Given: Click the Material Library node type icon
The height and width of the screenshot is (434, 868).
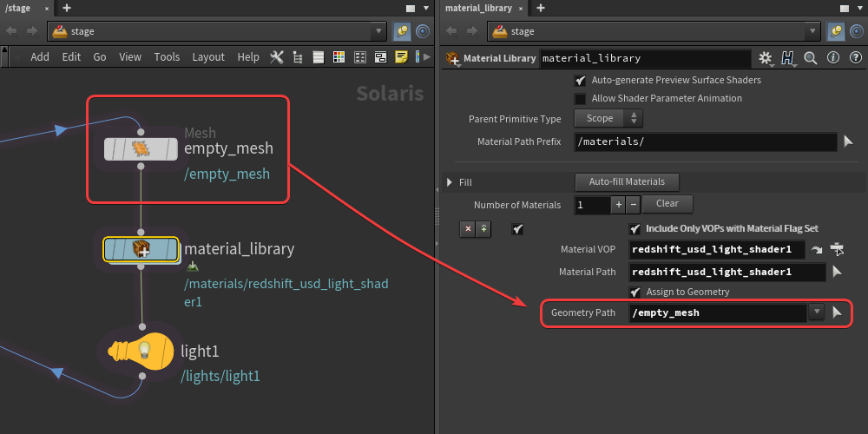Looking at the screenshot, I should point(453,58).
